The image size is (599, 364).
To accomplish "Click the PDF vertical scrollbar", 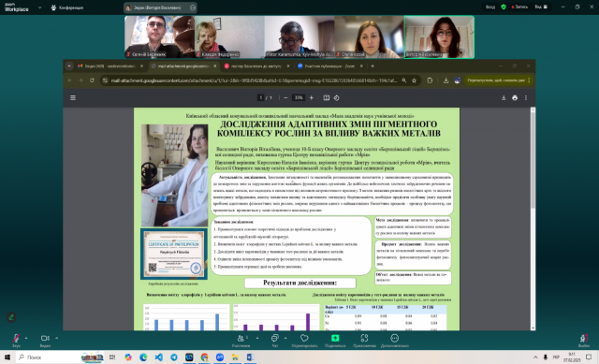I will click(533, 160).
